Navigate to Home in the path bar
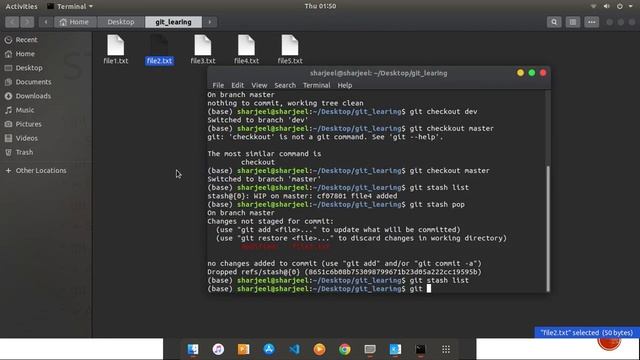This screenshot has height=360, width=640. [x=74, y=22]
